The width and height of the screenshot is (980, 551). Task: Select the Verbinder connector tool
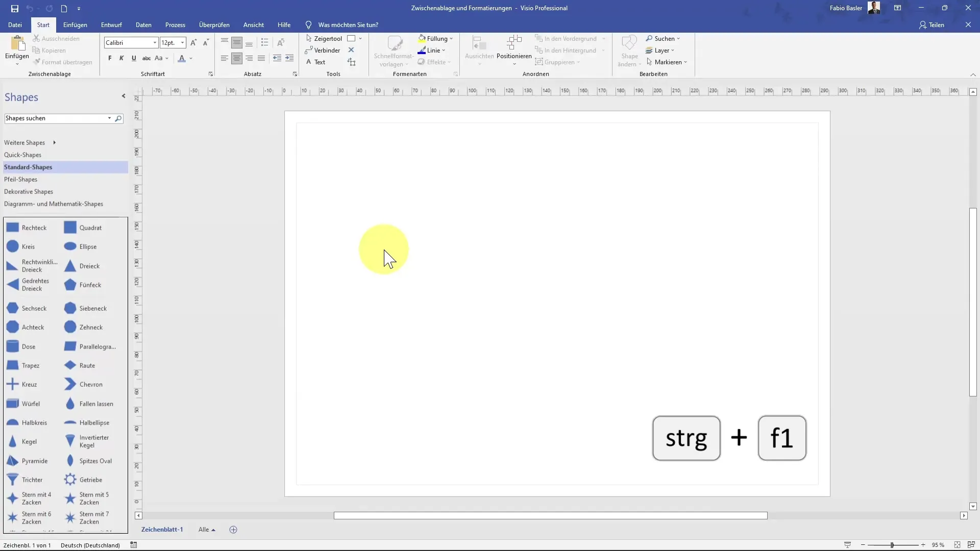323,50
